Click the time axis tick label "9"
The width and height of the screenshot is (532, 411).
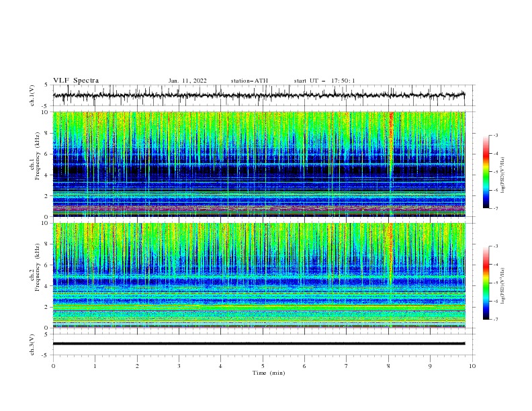pyautogui.click(x=430, y=366)
